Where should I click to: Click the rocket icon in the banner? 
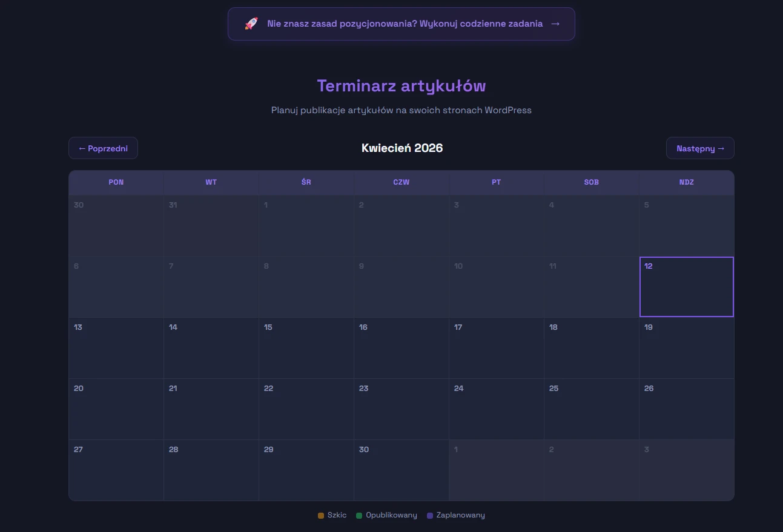coord(251,24)
